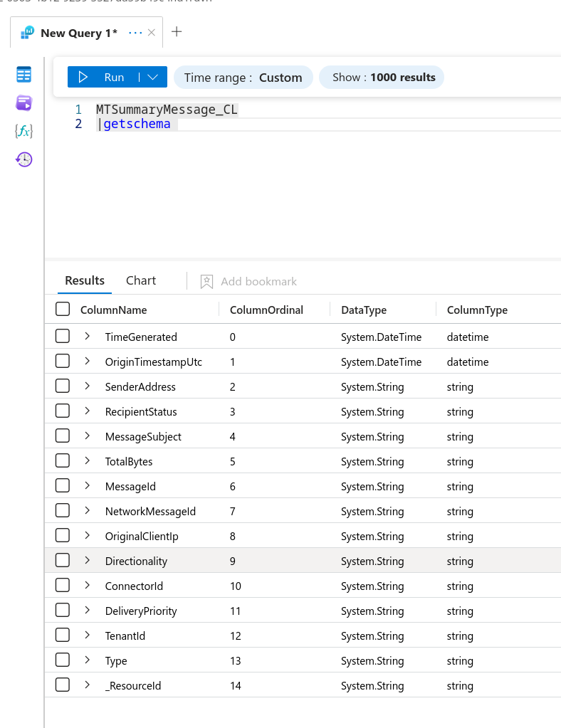Select the Results tab
The height and width of the screenshot is (728, 561).
click(85, 280)
